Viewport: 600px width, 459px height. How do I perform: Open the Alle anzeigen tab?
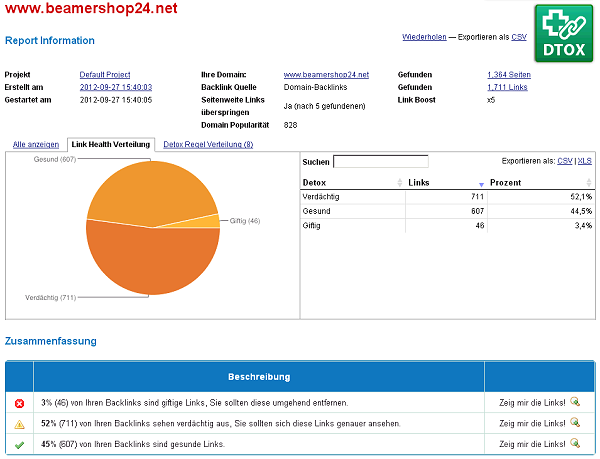pyautogui.click(x=36, y=145)
